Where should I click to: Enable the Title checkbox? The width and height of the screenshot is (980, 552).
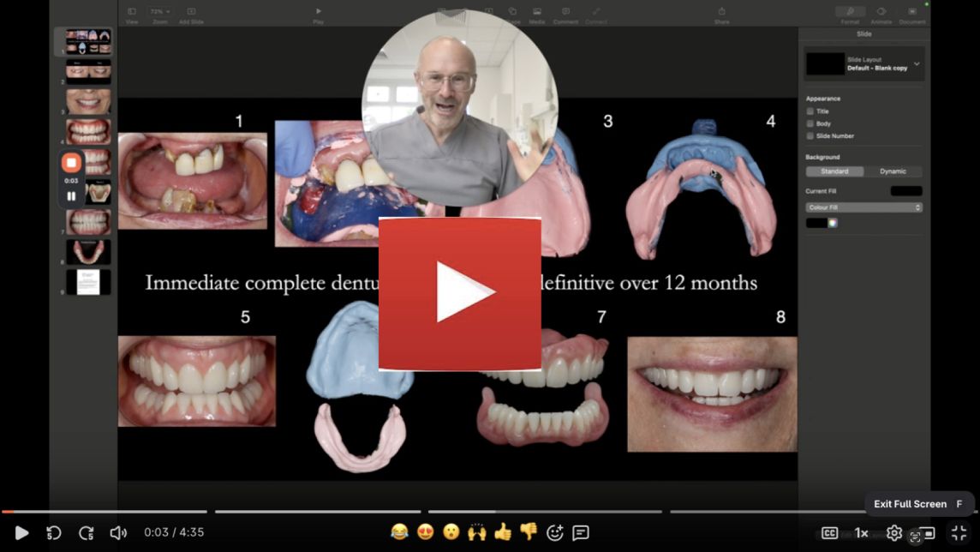tap(810, 111)
